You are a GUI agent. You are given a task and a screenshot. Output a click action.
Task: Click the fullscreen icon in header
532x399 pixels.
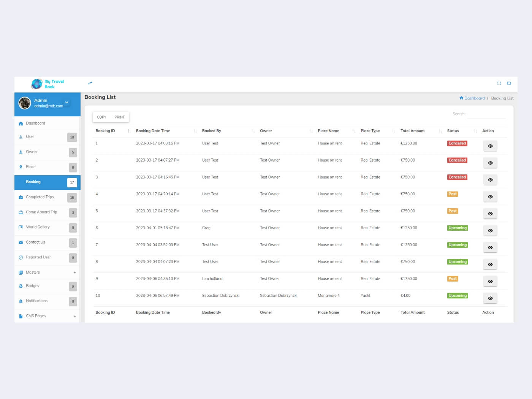[x=499, y=83]
